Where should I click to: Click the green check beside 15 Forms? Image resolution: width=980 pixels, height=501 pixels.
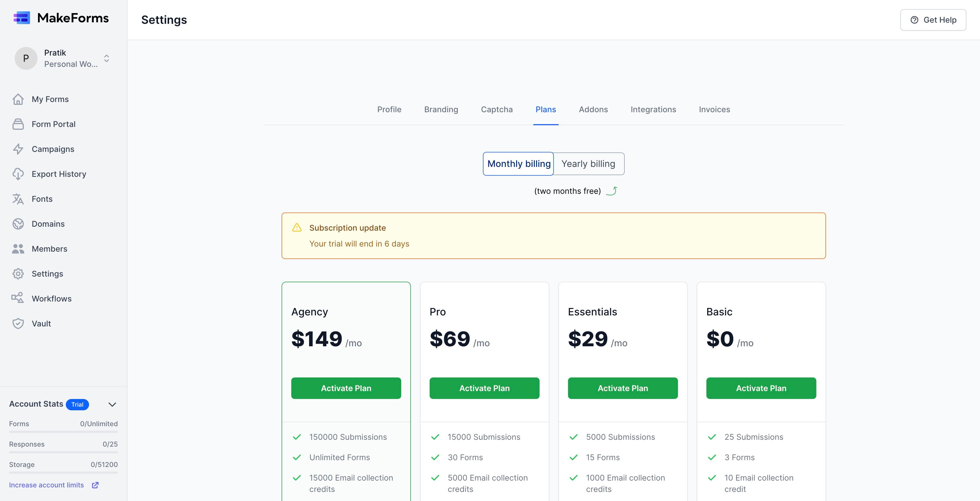(573, 457)
